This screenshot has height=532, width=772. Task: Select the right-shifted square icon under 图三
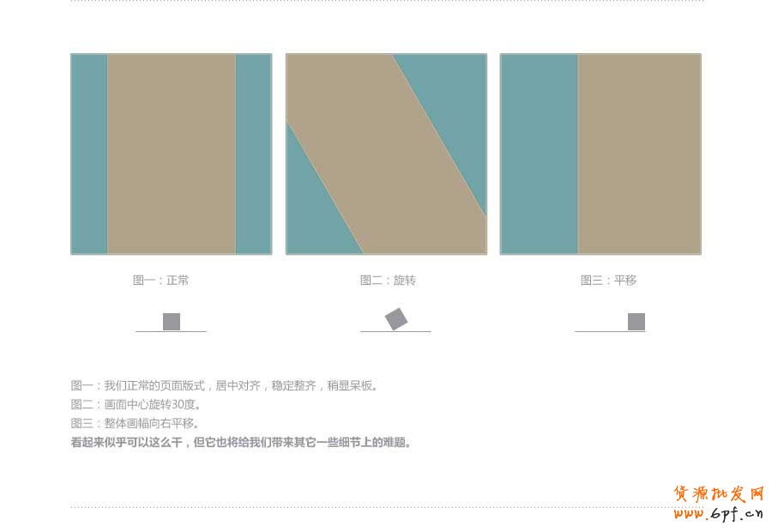pyautogui.click(x=636, y=321)
